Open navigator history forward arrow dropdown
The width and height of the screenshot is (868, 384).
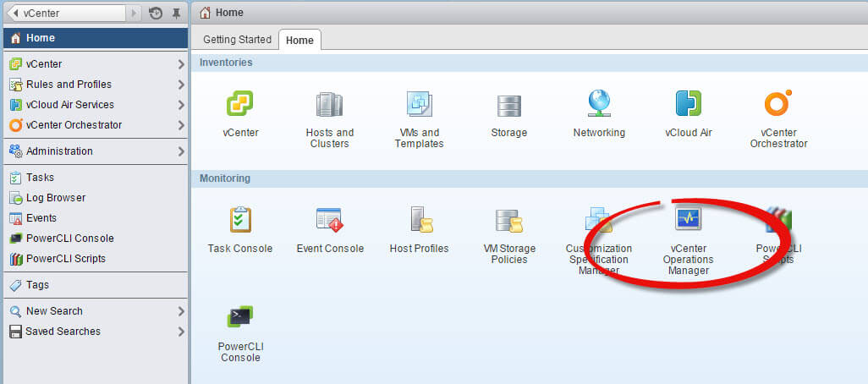click(x=134, y=14)
